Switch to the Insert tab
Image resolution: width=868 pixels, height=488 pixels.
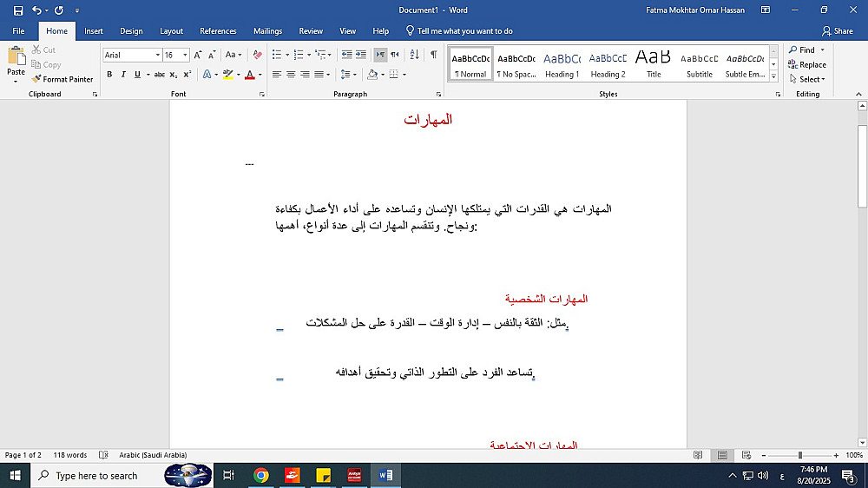point(94,31)
